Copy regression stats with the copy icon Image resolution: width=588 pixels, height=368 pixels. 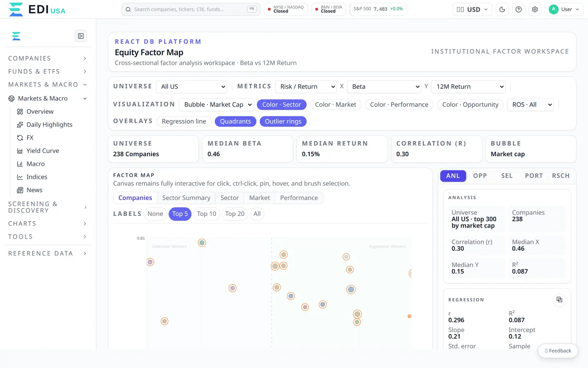(x=559, y=300)
